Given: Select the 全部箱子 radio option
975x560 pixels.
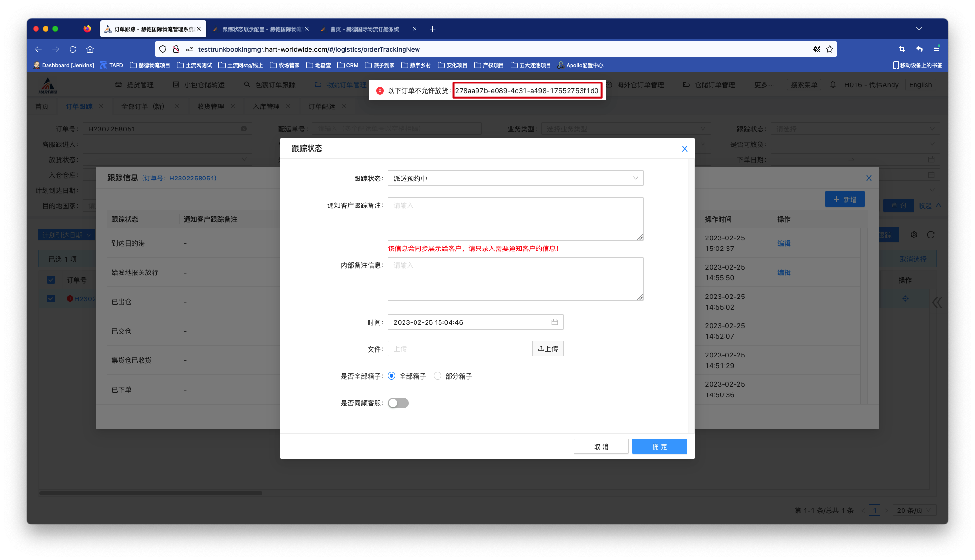Looking at the screenshot, I should coord(392,376).
